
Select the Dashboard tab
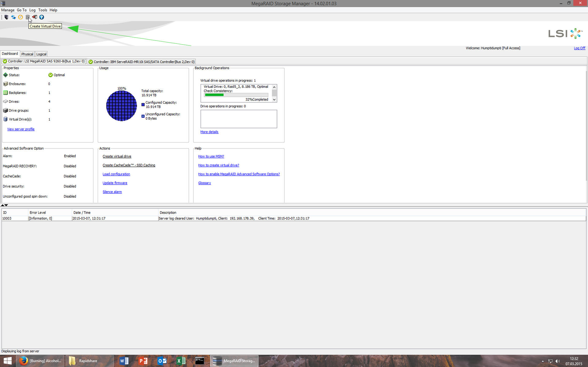coord(10,54)
